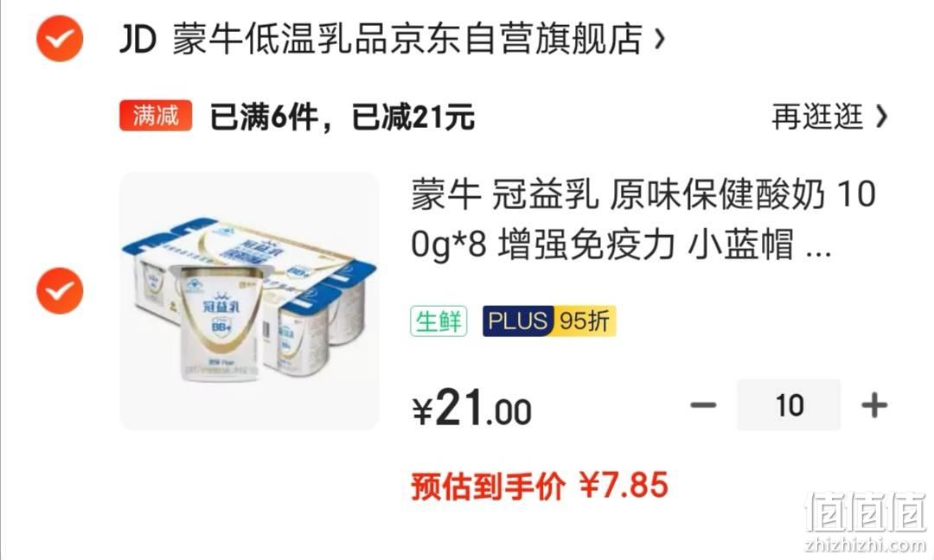Edit the quantity field showing 10
The width and height of the screenshot is (934, 560).
[x=789, y=405]
